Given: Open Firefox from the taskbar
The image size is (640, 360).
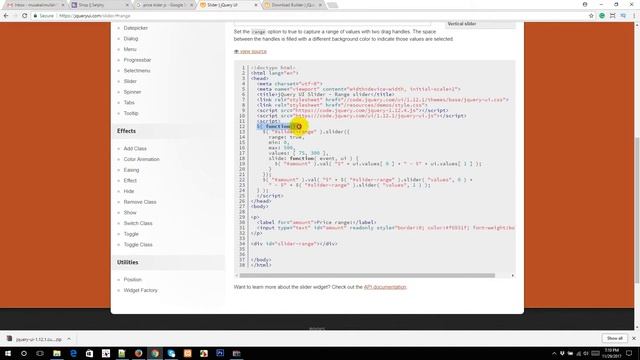Looking at the screenshot, I should pos(138,353).
